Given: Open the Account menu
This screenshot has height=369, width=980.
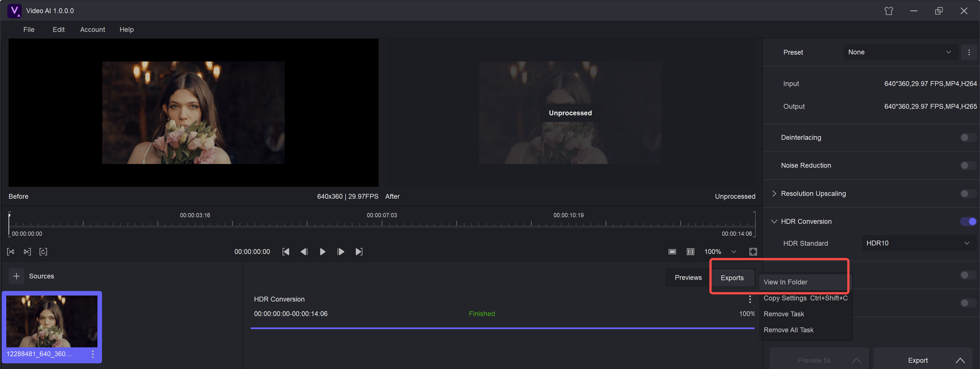Looking at the screenshot, I should [x=93, y=30].
